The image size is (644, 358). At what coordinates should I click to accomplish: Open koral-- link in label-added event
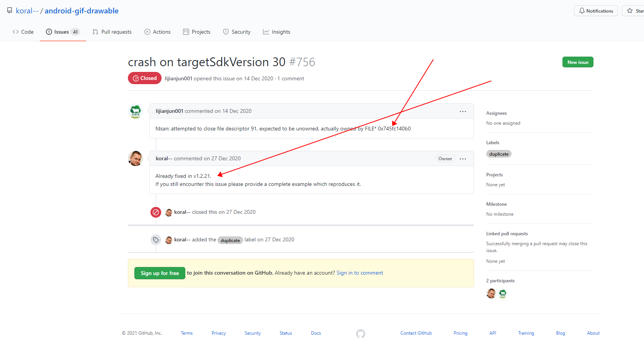[x=182, y=239]
